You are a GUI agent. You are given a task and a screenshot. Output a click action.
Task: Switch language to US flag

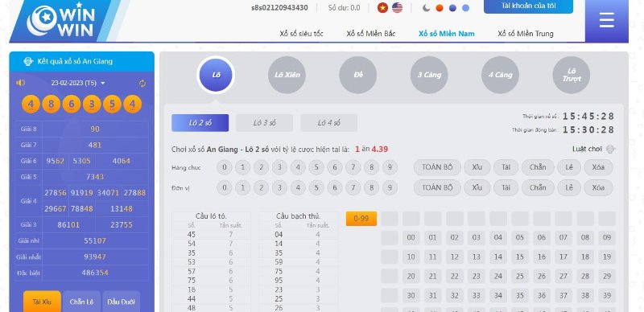pos(397,8)
